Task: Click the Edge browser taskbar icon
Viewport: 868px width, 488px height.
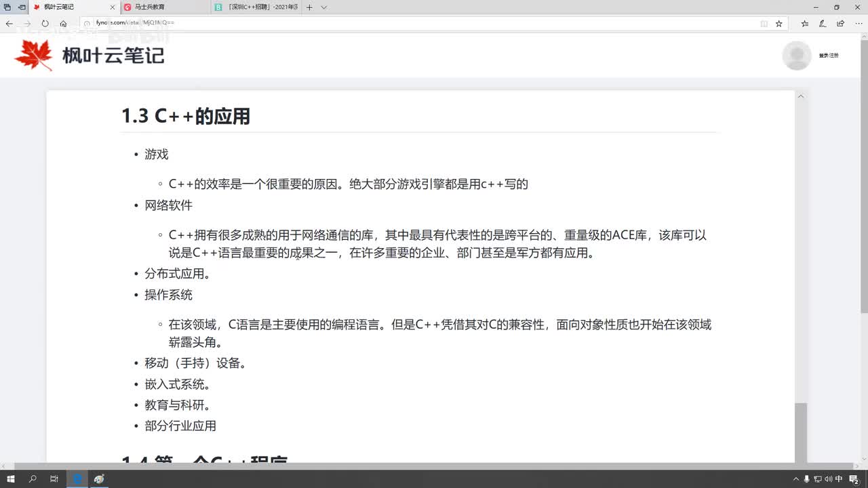Action: coord(77,479)
